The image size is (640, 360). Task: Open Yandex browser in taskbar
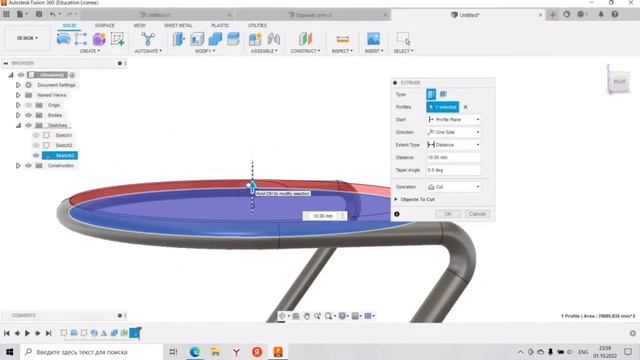tap(236, 352)
